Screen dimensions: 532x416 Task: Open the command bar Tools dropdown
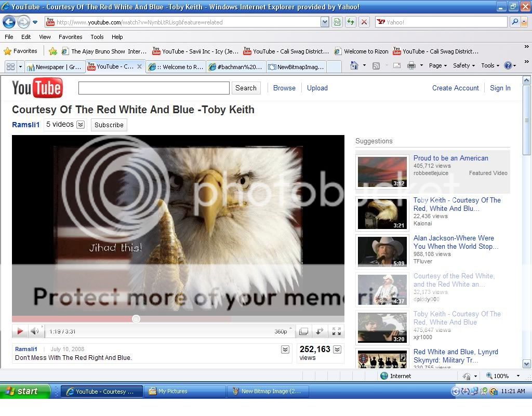490,66
